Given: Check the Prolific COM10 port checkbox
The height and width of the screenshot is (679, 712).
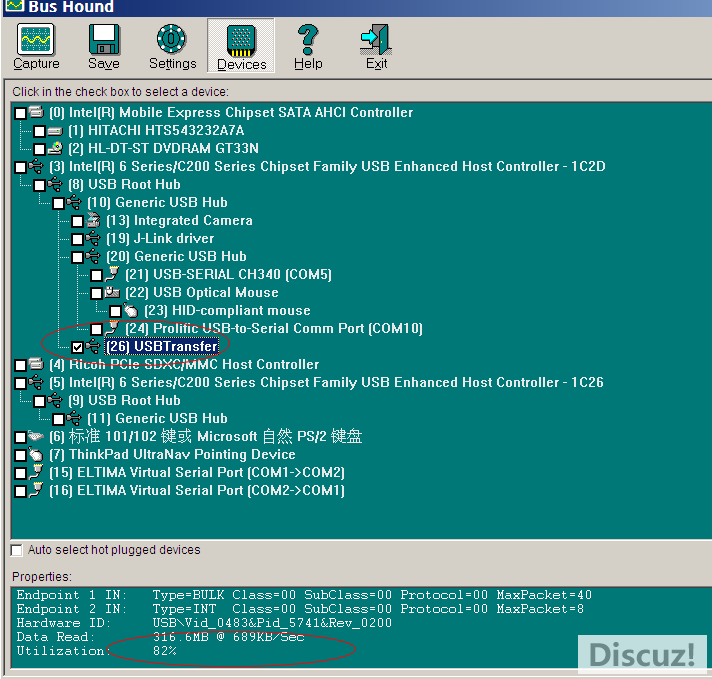Looking at the screenshot, I should (x=97, y=329).
